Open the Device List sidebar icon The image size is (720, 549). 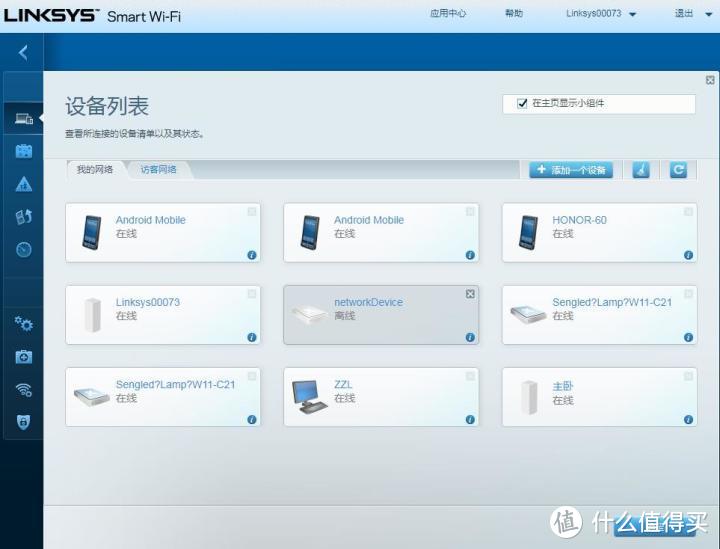23,119
